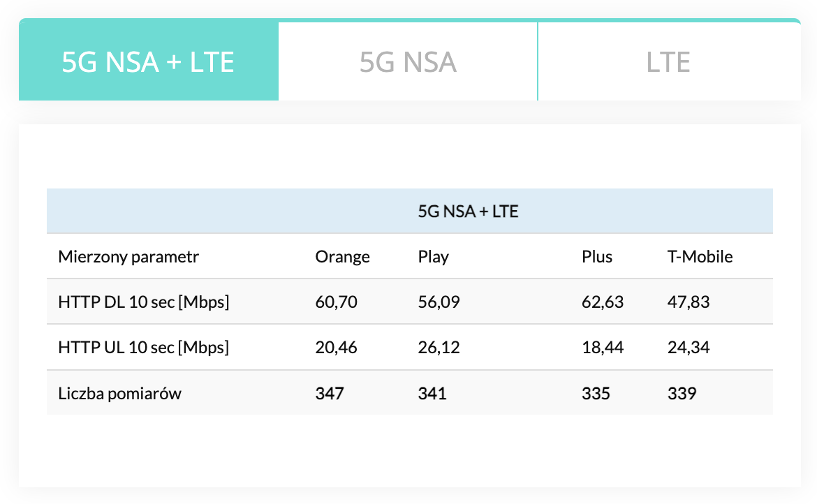Select the Orange column header
The width and height of the screenshot is (817, 504).
(342, 257)
